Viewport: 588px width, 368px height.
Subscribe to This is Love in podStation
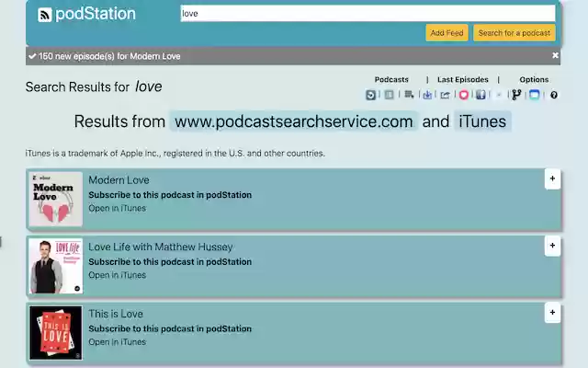[170, 328]
